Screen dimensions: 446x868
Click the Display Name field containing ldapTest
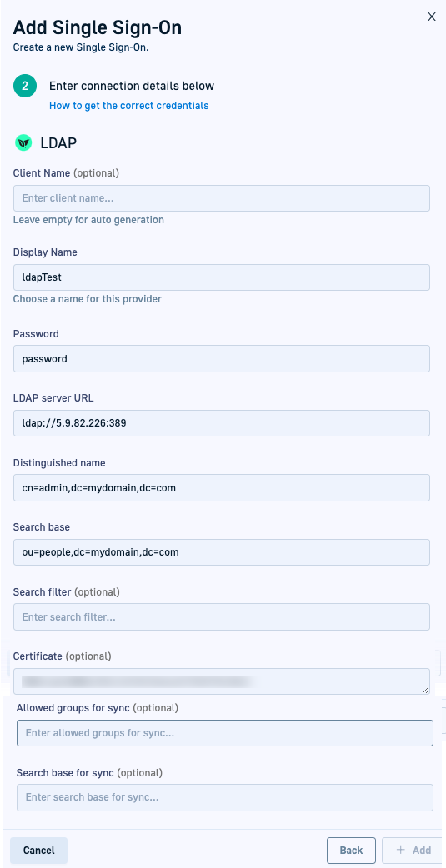tap(222, 277)
